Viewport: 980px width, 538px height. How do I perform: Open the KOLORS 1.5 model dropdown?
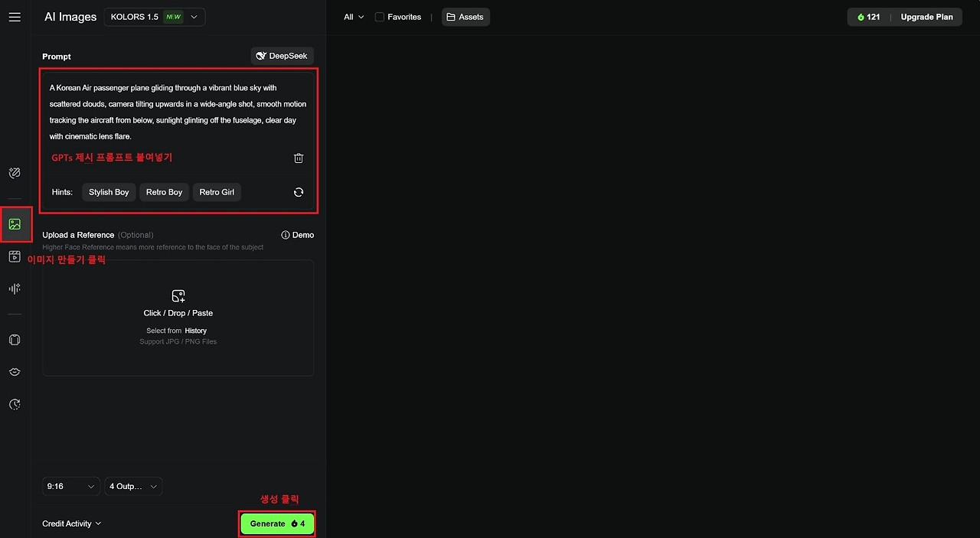point(155,17)
